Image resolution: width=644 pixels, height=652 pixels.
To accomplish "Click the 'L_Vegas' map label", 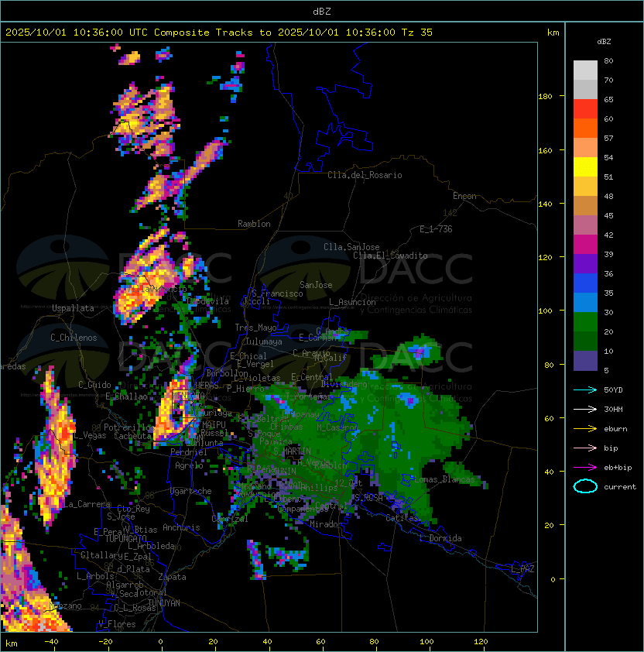I will click(91, 436).
